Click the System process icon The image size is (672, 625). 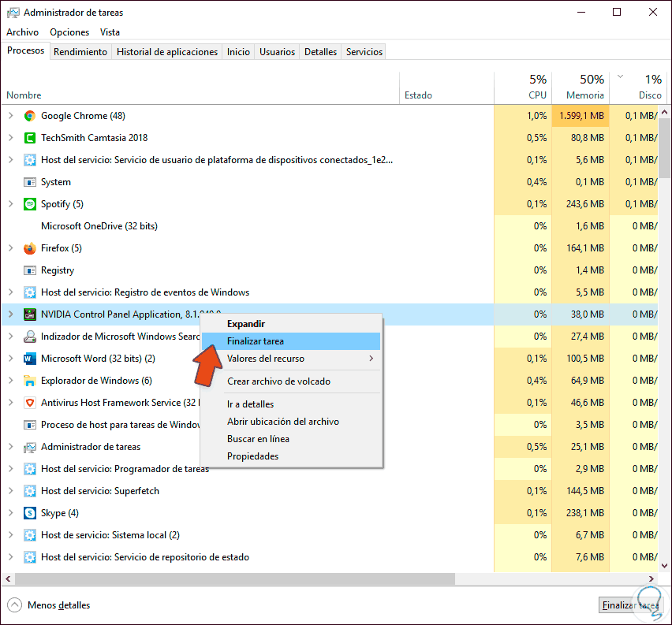(x=29, y=183)
